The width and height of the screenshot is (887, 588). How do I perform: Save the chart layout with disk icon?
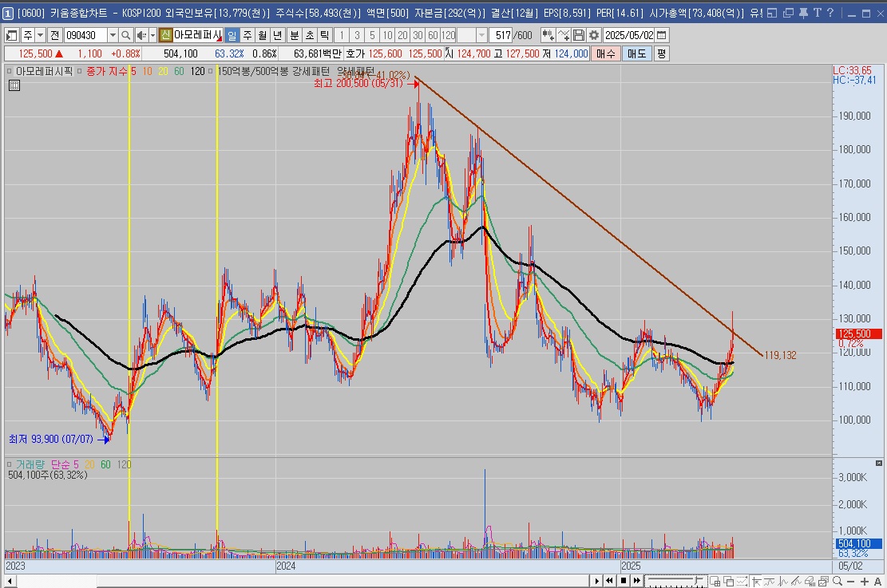click(578, 35)
